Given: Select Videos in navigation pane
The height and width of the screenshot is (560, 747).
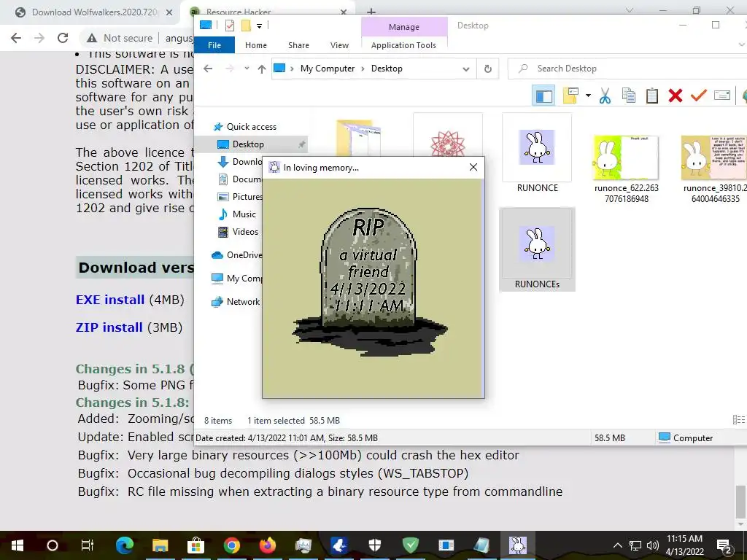Looking at the screenshot, I should pyautogui.click(x=245, y=232).
